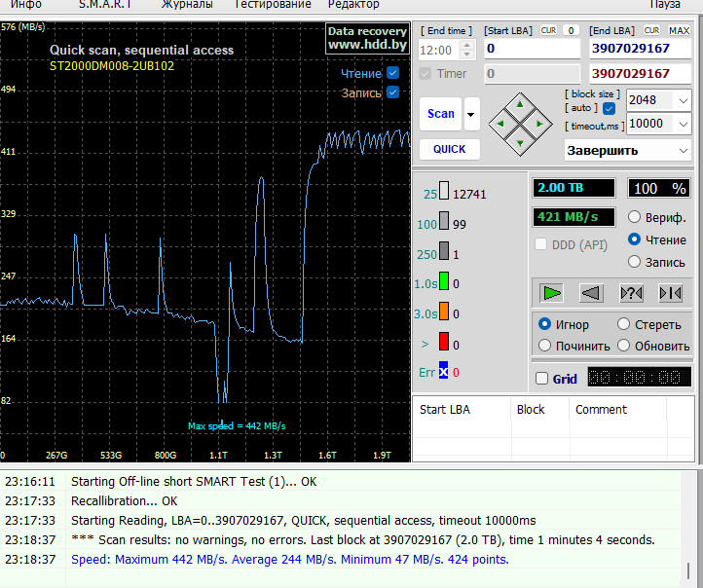The image size is (703, 588).
Task: Click the left arrow in the navigation diamond
Action: 500,124
